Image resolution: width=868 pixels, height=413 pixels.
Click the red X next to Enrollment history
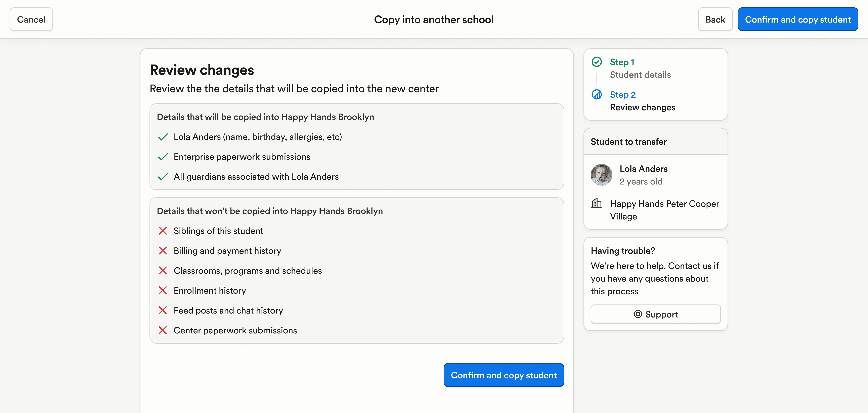(x=163, y=291)
